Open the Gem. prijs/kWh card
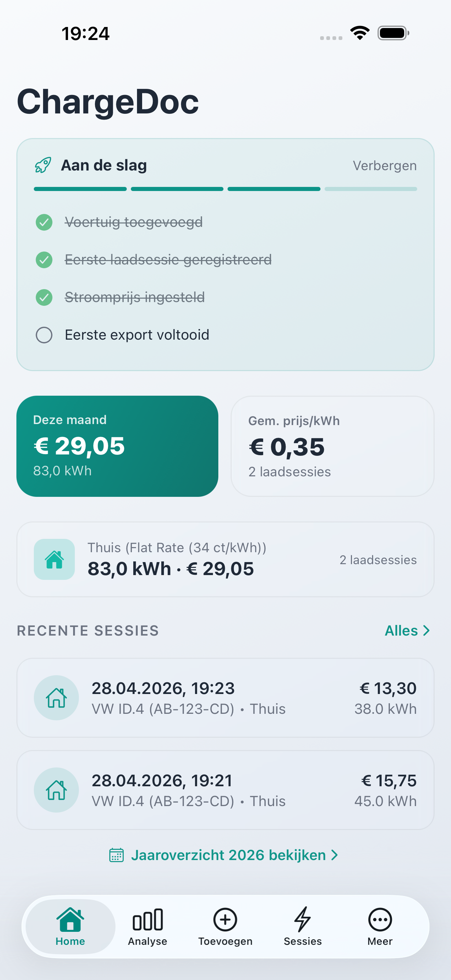The image size is (451, 980). 332,446
